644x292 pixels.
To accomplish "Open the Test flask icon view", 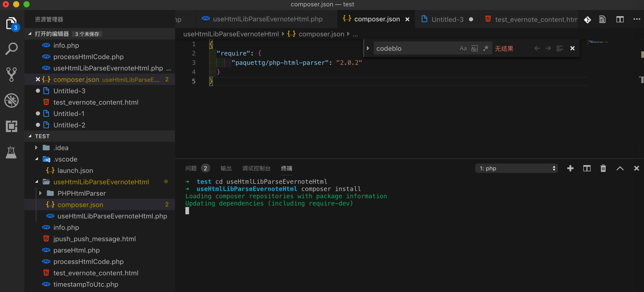I will (11, 152).
